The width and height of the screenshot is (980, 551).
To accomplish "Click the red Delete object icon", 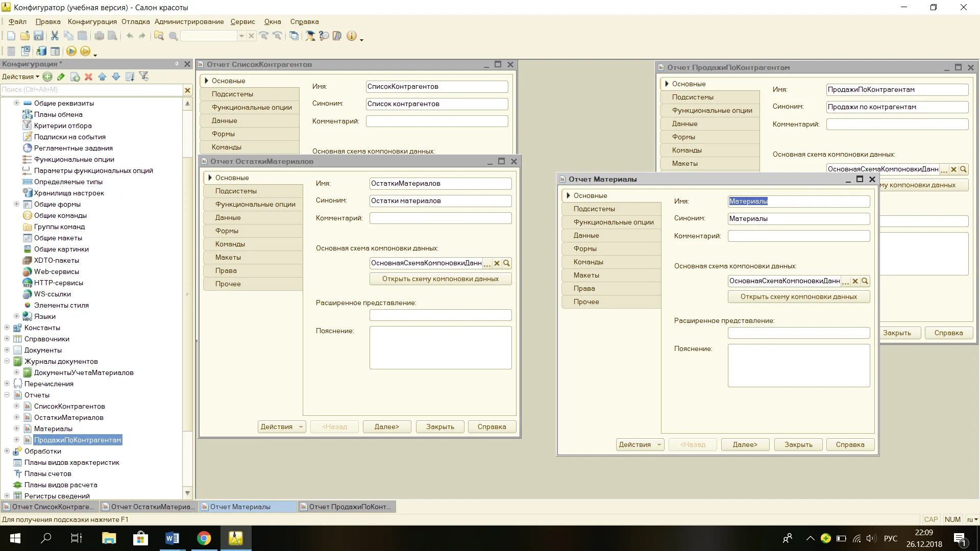I will (x=88, y=77).
